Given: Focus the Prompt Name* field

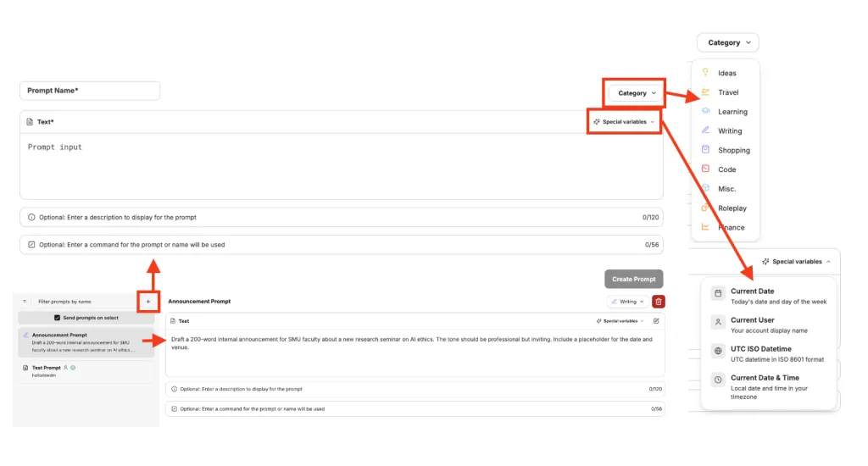Looking at the screenshot, I should [90, 91].
